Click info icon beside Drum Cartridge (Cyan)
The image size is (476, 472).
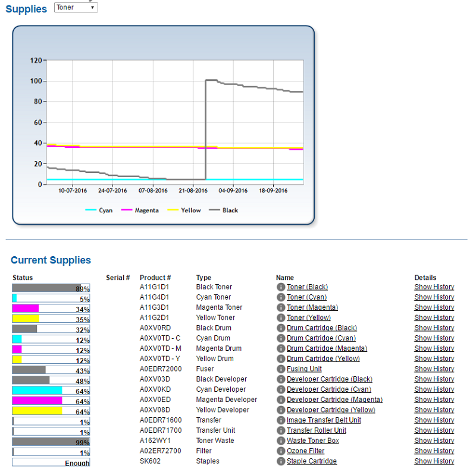click(x=281, y=338)
